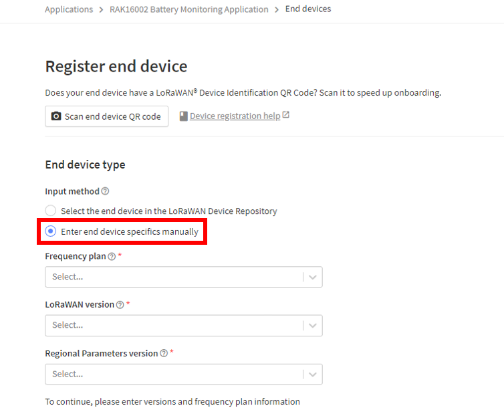
Task: Click the camera icon for QR scanning
Action: 56,116
